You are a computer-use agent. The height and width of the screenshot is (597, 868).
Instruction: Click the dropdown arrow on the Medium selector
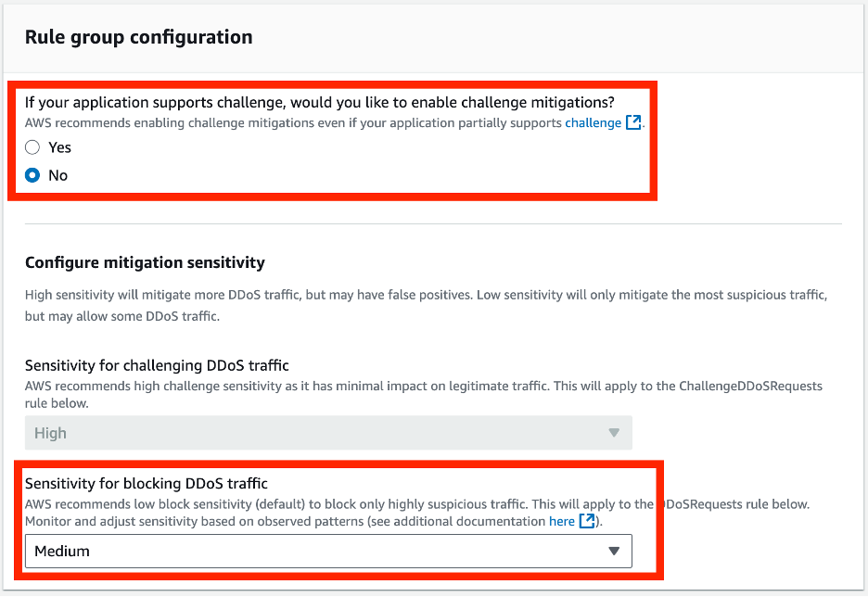(x=614, y=551)
